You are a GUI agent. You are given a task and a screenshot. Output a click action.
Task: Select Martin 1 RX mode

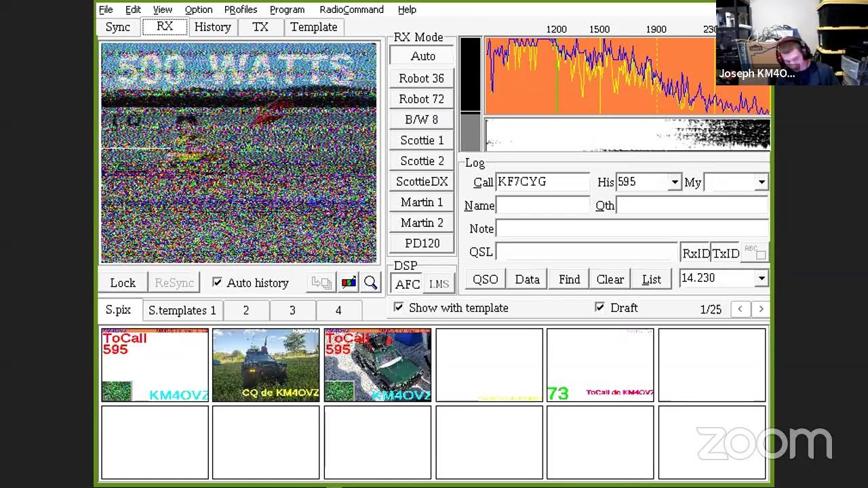pyautogui.click(x=422, y=202)
